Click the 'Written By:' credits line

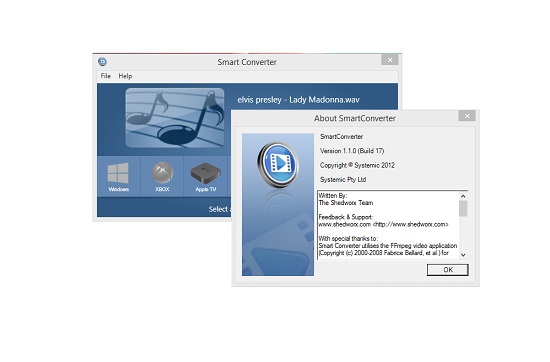[x=333, y=196]
